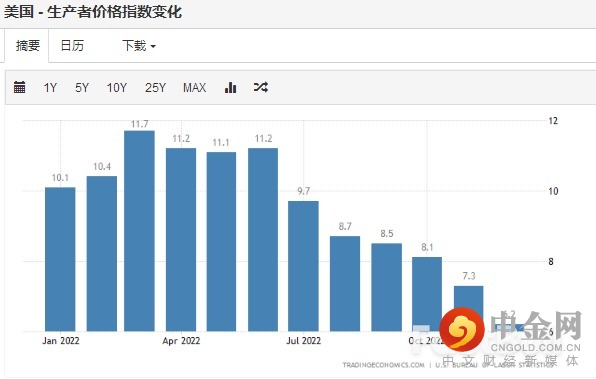The width and height of the screenshot is (596, 379).
Task: Click the 12 value on the y-axis
Action: pos(553,121)
